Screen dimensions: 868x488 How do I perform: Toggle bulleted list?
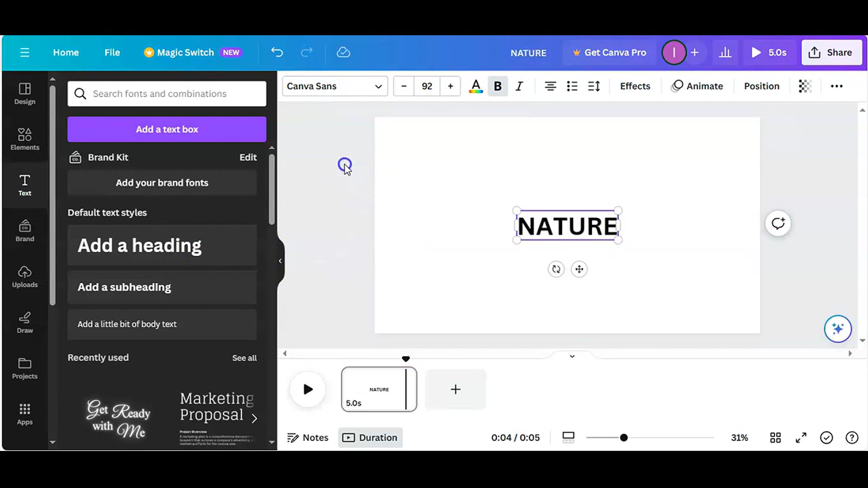(572, 86)
